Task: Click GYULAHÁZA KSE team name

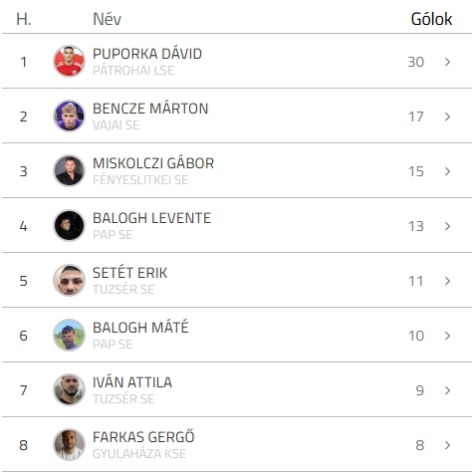Action: [x=139, y=454]
